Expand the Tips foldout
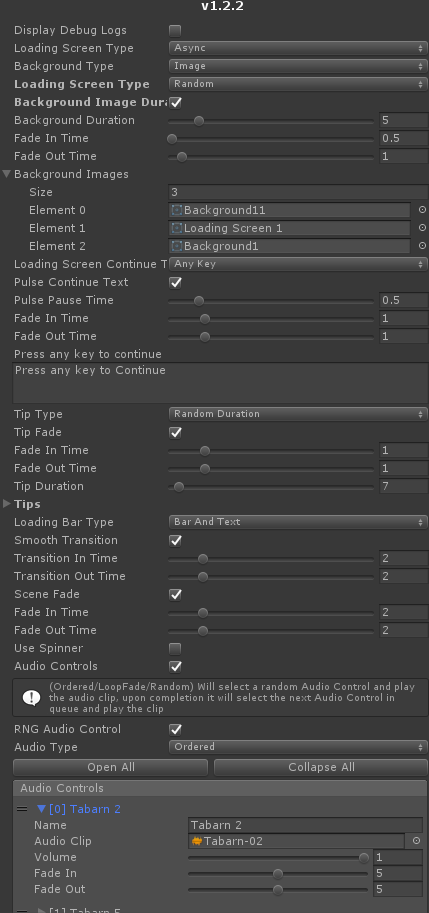The width and height of the screenshot is (429, 913). pos(7,504)
